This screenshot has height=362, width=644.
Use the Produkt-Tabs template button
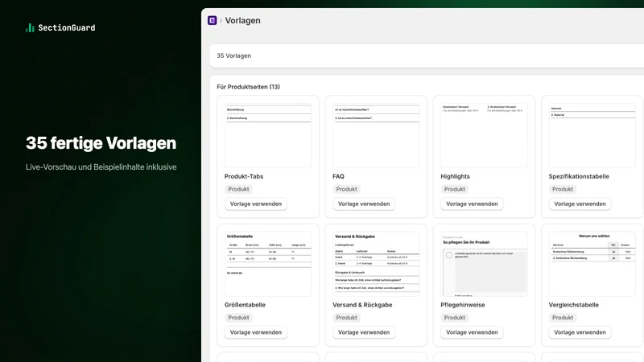(255, 204)
